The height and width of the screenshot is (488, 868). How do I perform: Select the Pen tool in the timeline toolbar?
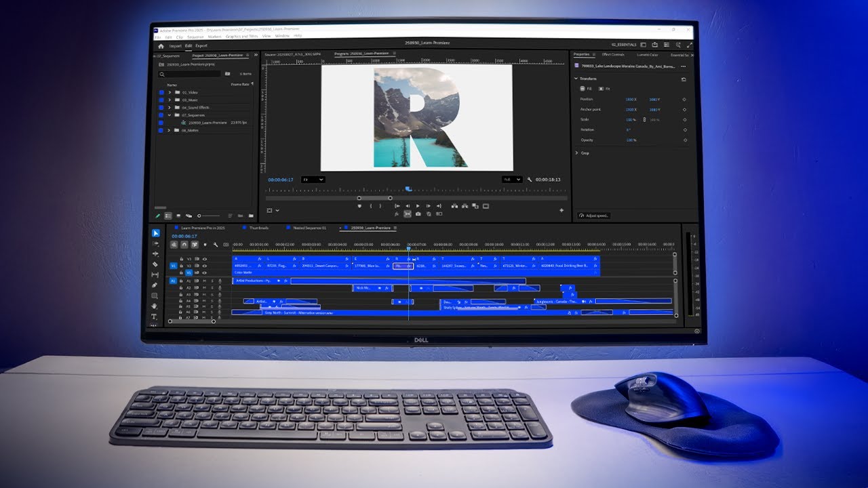(x=155, y=285)
